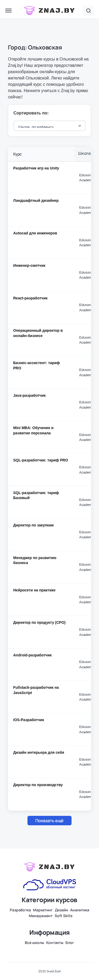Click the dropdown chevron arrow

[x=79, y=126]
